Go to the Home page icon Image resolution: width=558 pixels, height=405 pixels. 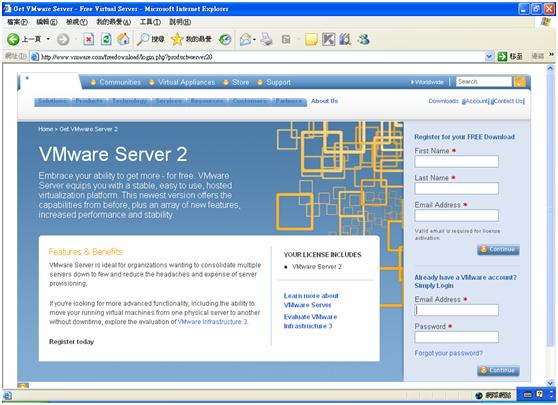pyautogui.click(x=123, y=39)
